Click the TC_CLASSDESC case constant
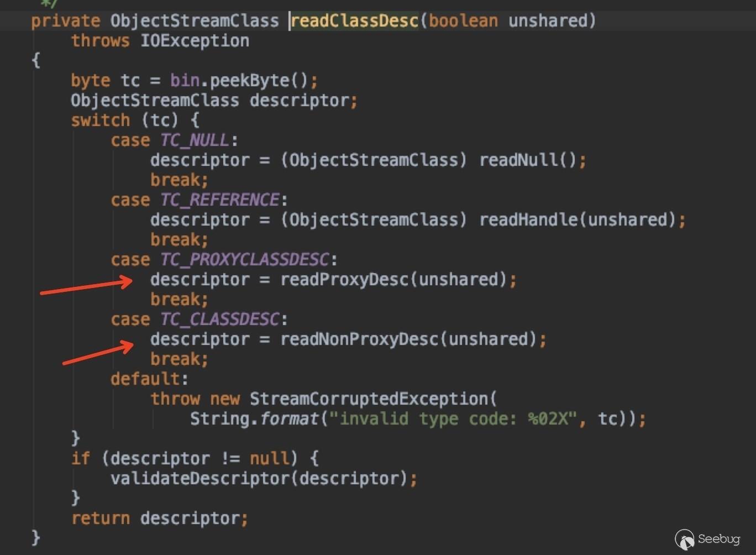This screenshot has height=555, width=756. tap(221, 320)
